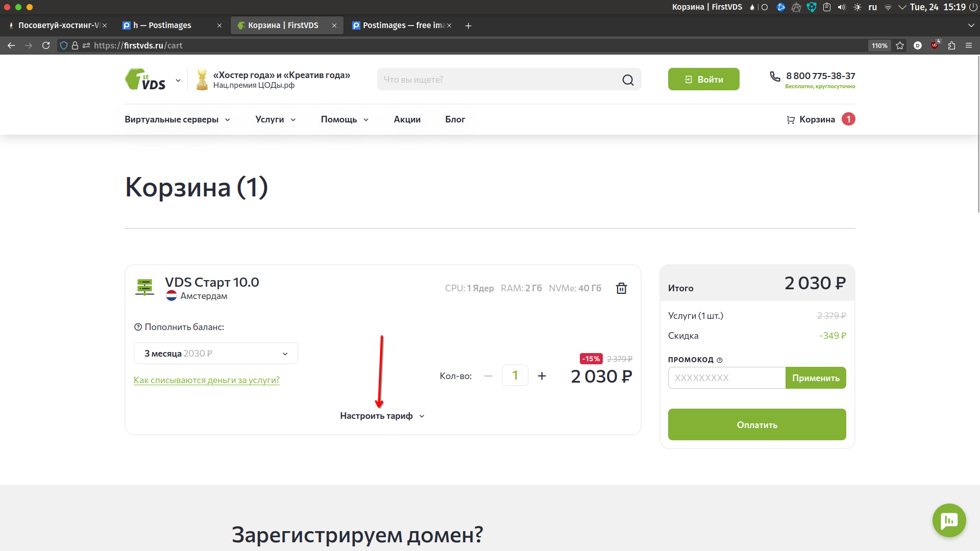Open the live chat bubble

tap(949, 520)
